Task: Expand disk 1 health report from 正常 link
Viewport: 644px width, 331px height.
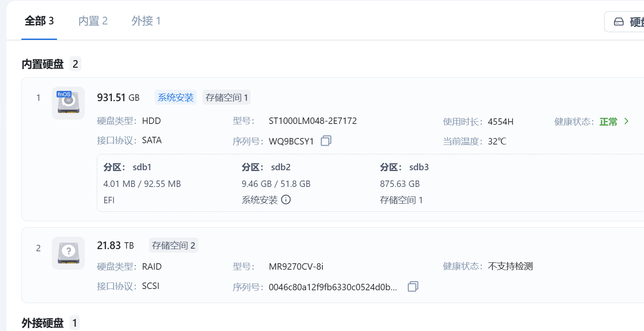Action: click(608, 121)
